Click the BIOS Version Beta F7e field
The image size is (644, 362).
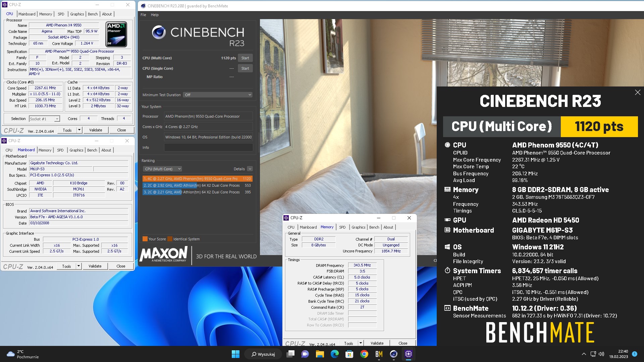pyautogui.click(x=78, y=217)
